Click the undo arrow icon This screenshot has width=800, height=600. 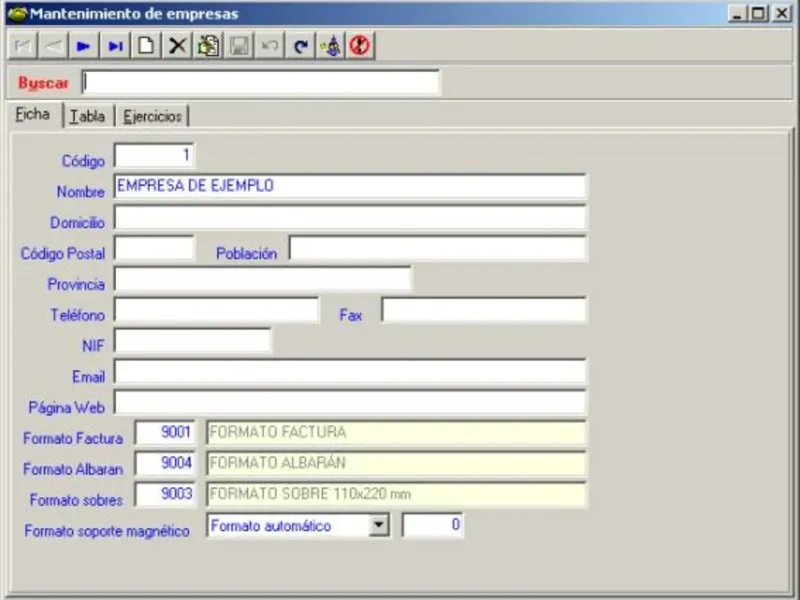pyautogui.click(x=269, y=46)
